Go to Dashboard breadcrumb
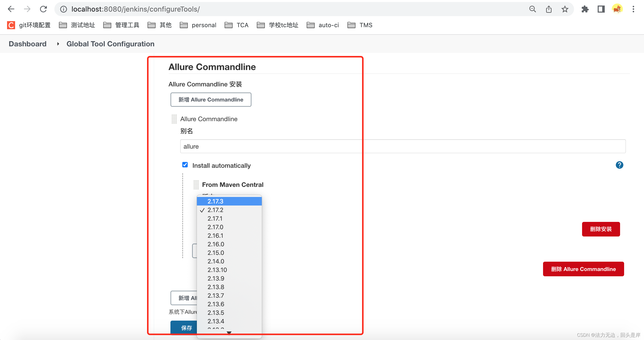This screenshot has height=340, width=644. point(28,44)
